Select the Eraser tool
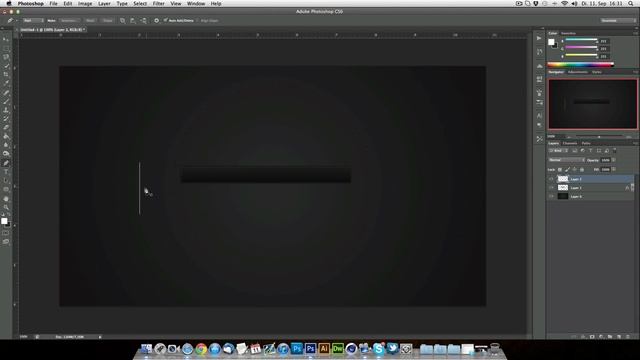The image size is (640, 360). [x=6, y=128]
